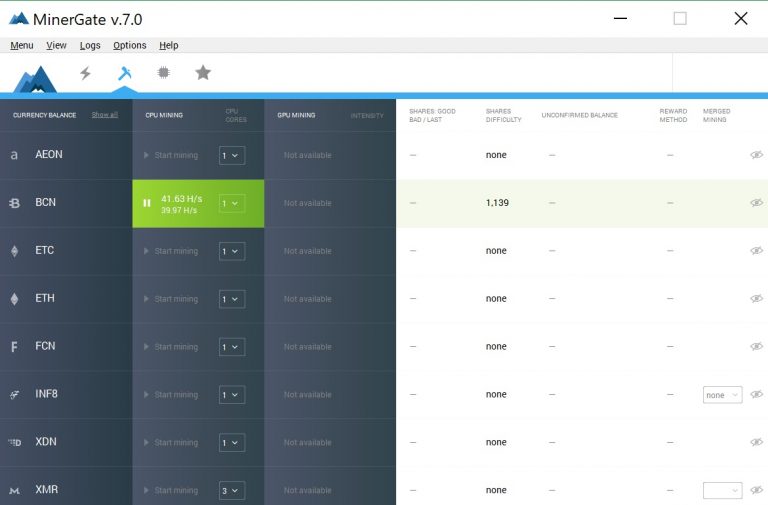Open INF8 CPU cores dropdown
The width and height of the screenshot is (768, 505).
point(232,395)
